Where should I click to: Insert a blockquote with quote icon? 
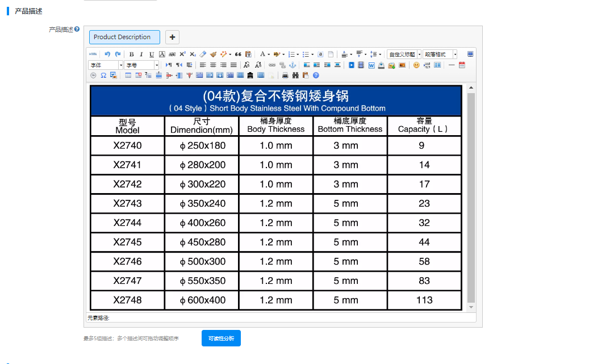coord(238,55)
